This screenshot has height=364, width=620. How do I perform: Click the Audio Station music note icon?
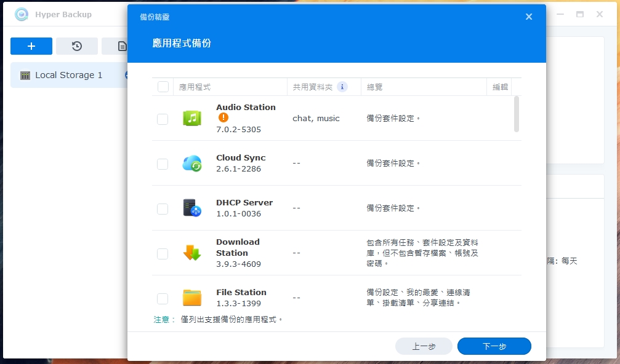pyautogui.click(x=192, y=118)
